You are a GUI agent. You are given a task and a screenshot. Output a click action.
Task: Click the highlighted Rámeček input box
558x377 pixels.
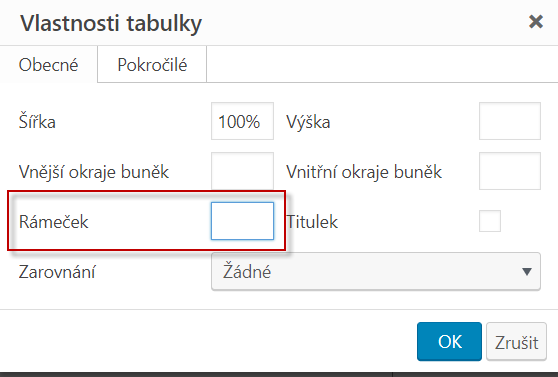pyautogui.click(x=242, y=221)
